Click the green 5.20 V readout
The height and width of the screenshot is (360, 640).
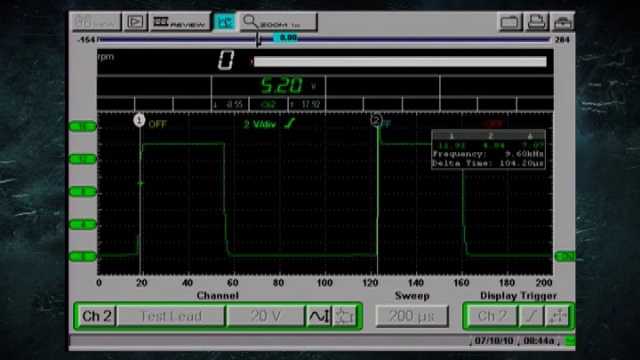click(x=282, y=86)
